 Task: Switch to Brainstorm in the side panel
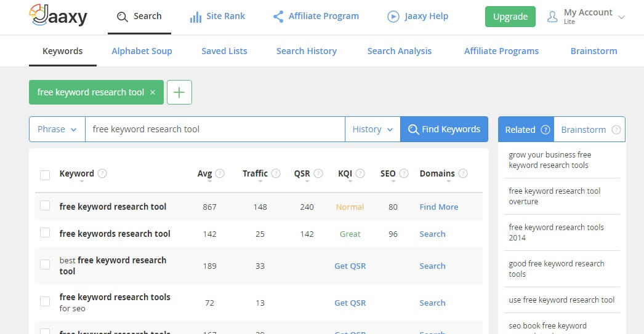(589, 129)
